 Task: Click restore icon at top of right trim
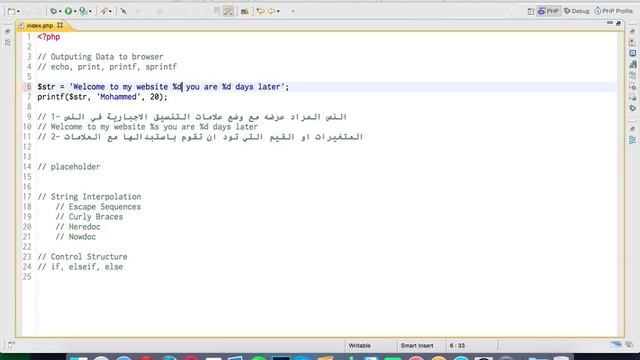(x=632, y=31)
